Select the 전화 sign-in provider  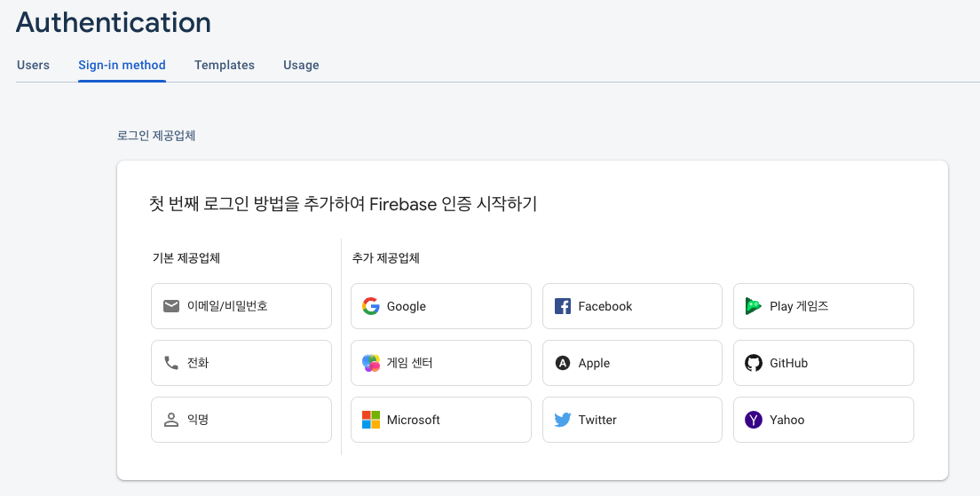pyautogui.click(x=241, y=363)
